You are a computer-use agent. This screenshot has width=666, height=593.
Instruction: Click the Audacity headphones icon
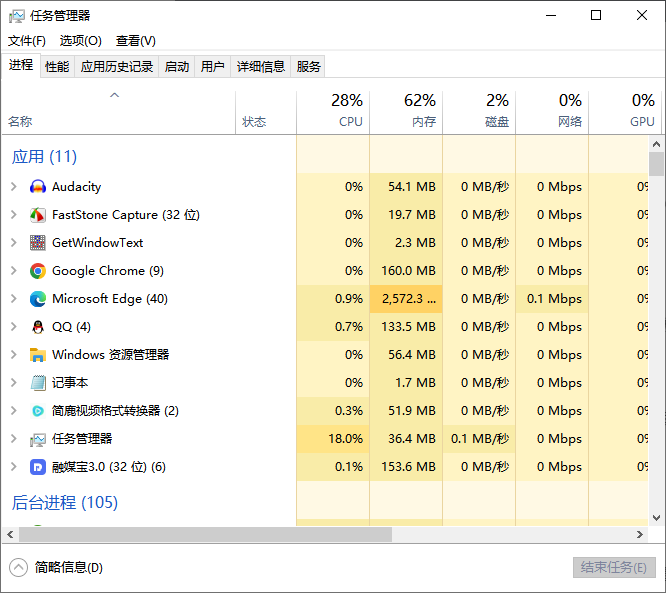pyautogui.click(x=38, y=187)
